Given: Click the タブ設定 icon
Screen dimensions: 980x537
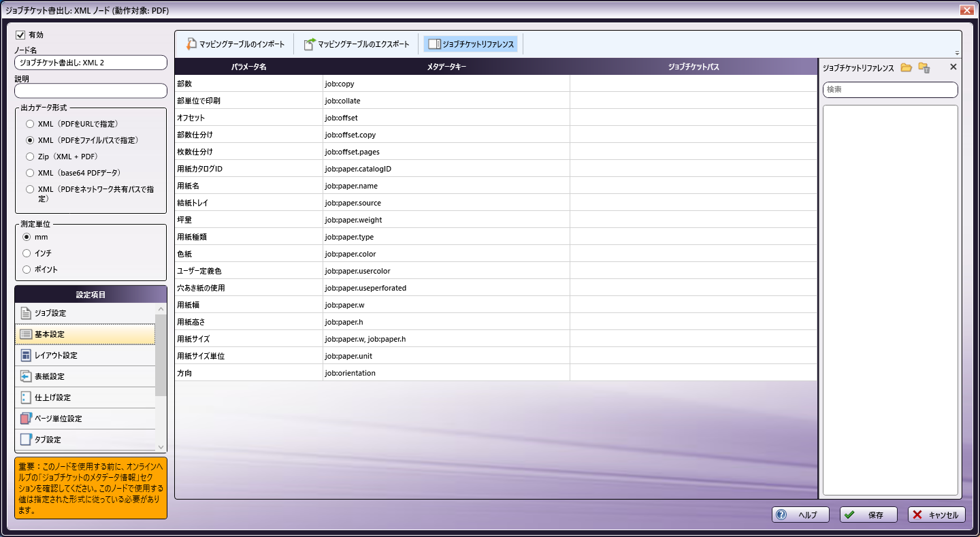Looking at the screenshot, I should tap(25, 440).
